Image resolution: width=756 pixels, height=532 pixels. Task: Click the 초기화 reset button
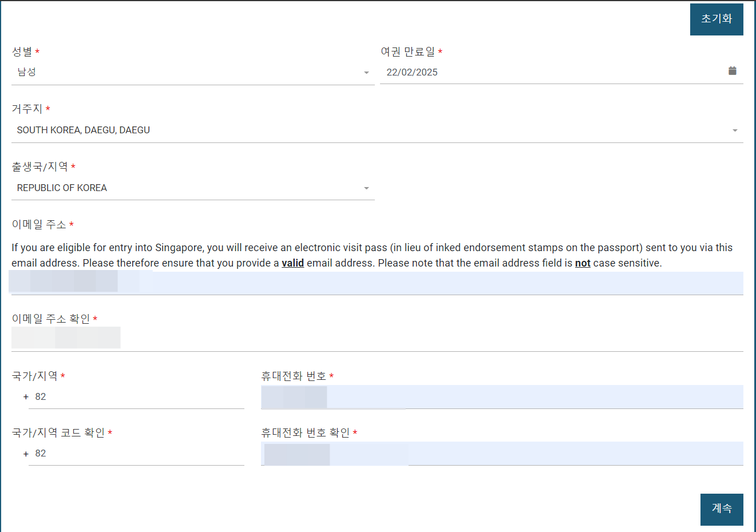pos(717,19)
